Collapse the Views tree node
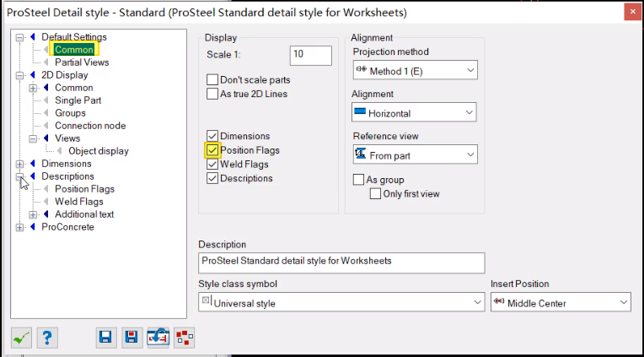 pos(33,138)
